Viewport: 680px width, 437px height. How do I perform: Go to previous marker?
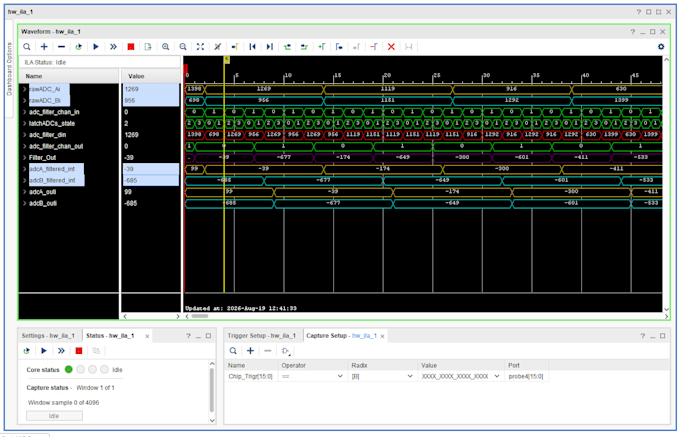(339, 47)
